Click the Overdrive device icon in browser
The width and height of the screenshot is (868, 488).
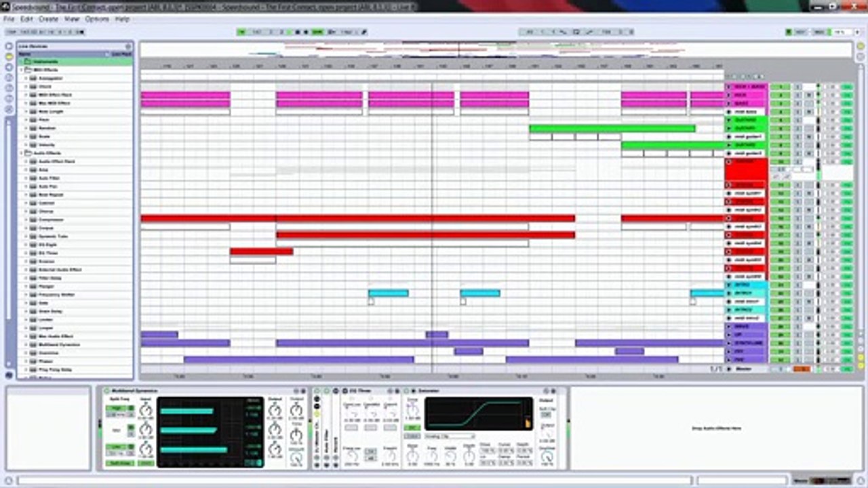click(x=33, y=352)
